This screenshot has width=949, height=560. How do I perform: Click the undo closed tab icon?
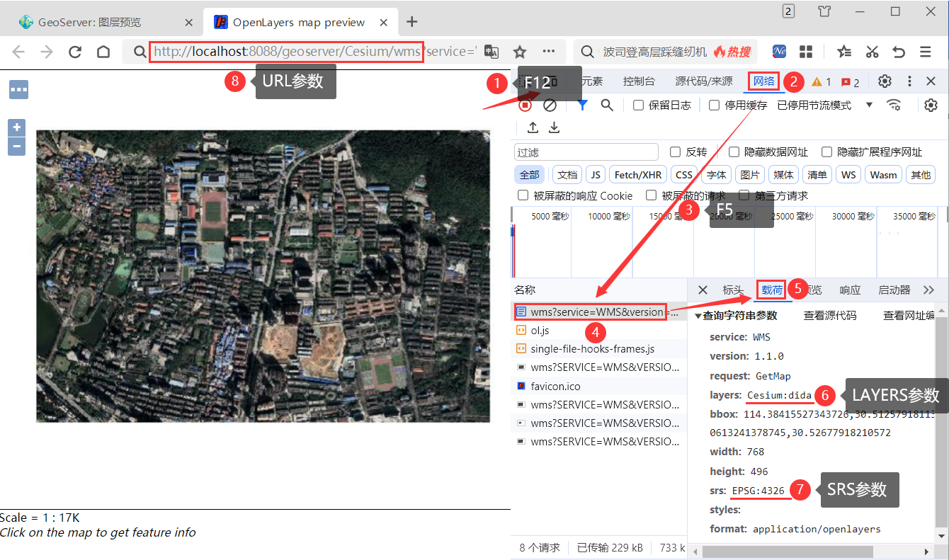899,52
